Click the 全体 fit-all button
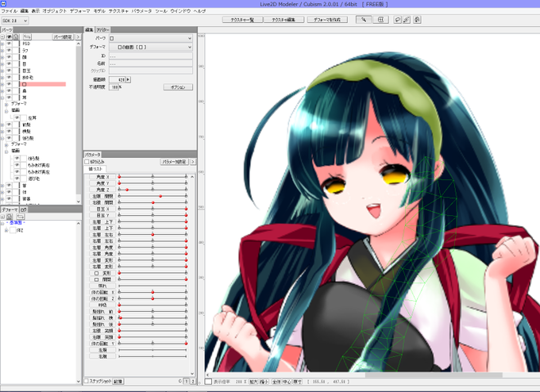 (x=276, y=382)
